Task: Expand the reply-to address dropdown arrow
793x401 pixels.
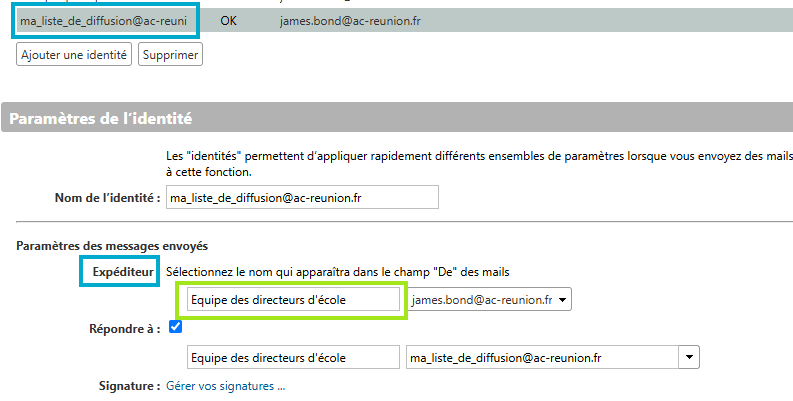Action: [x=688, y=357]
